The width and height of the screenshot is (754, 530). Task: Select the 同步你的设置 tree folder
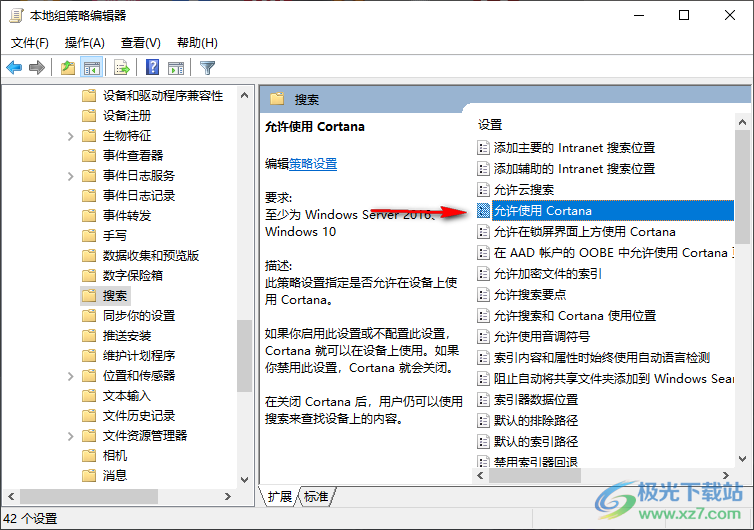139,315
